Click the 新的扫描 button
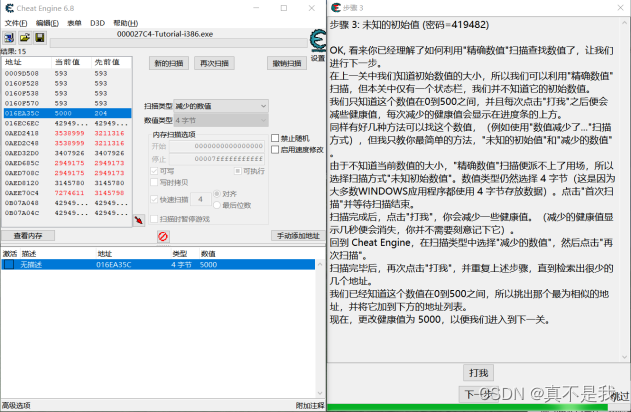631x412 pixels. coord(169,63)
